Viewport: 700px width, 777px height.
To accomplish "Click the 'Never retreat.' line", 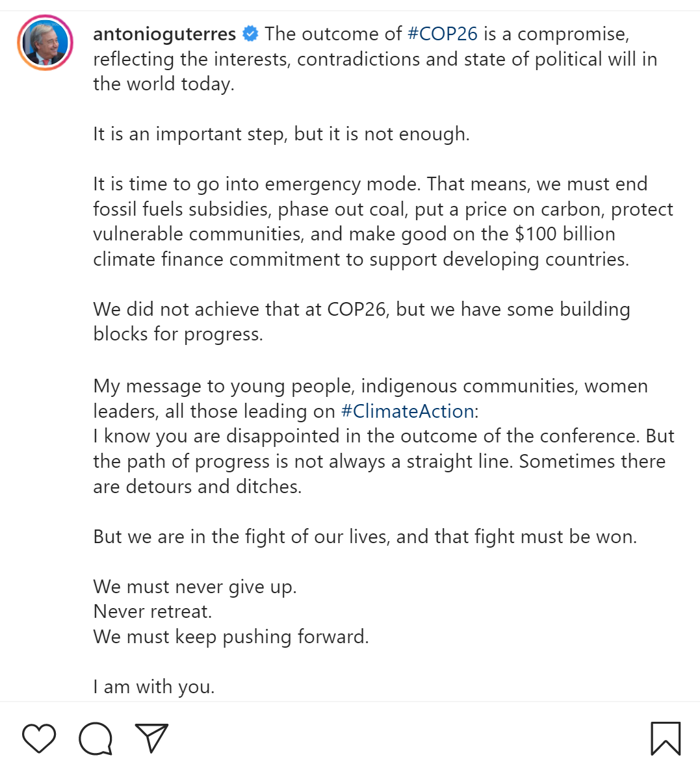I will click(153, 611).
